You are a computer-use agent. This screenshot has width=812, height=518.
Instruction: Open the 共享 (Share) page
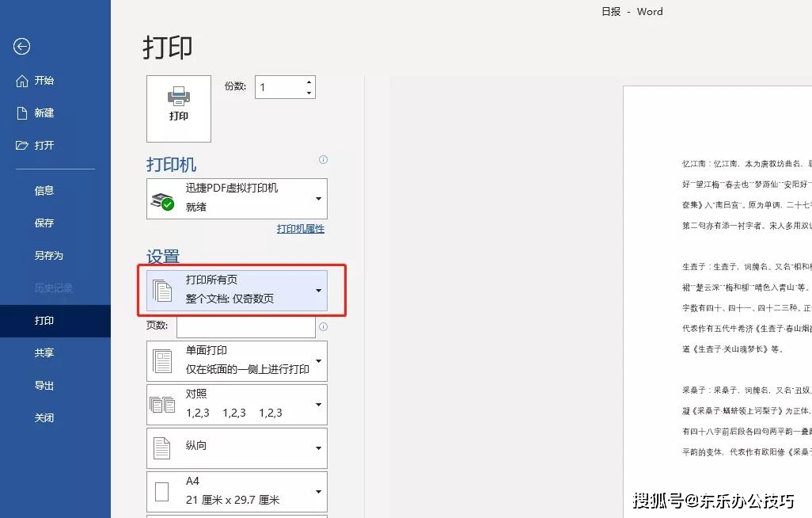coord(44,353)
